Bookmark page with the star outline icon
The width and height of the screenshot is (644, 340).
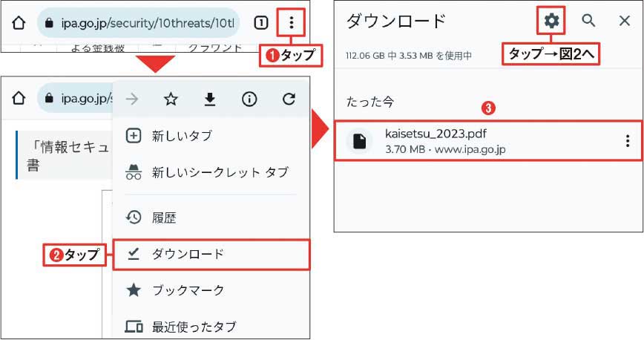click(x=171, y=99)
